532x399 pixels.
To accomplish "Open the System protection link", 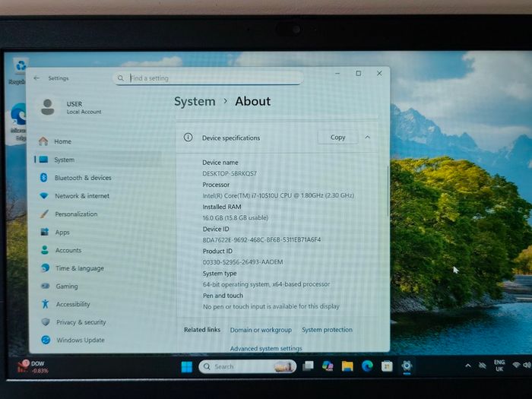I will 327,329.
